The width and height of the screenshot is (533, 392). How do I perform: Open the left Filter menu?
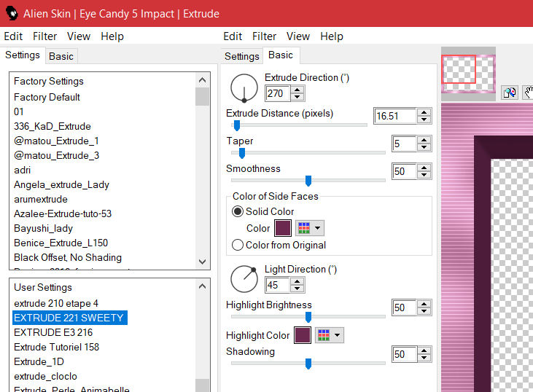pos(45,36)
